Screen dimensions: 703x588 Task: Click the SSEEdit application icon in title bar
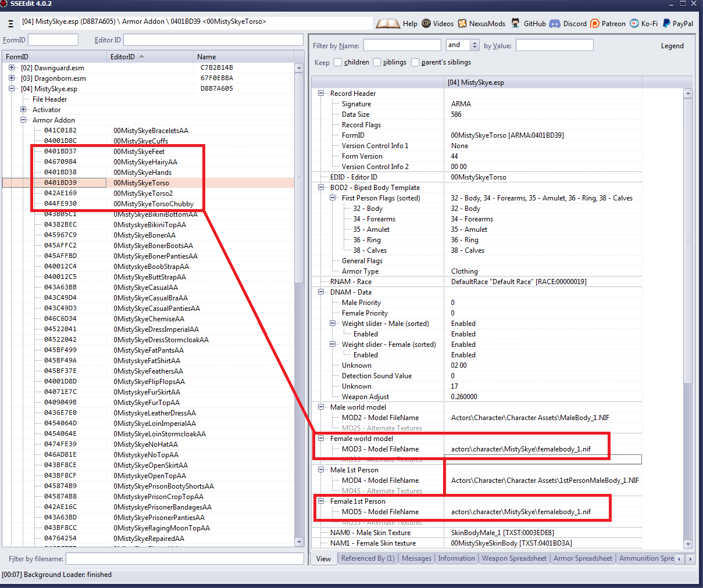coord(4,3)
